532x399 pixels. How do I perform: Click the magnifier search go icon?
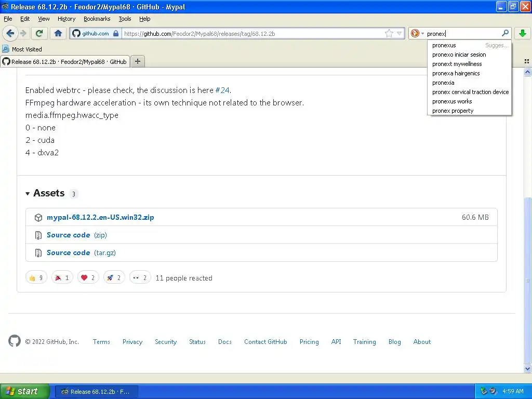click(505, 33)
